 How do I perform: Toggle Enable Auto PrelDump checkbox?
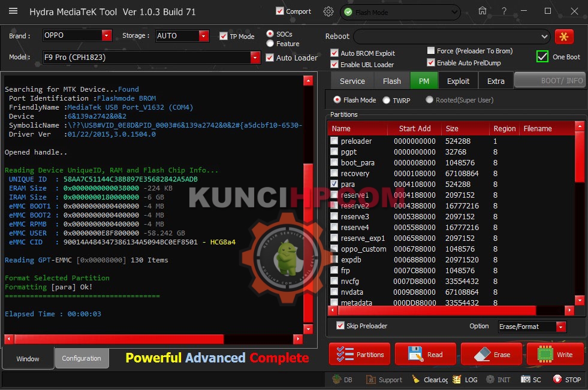tap(431, 62)
